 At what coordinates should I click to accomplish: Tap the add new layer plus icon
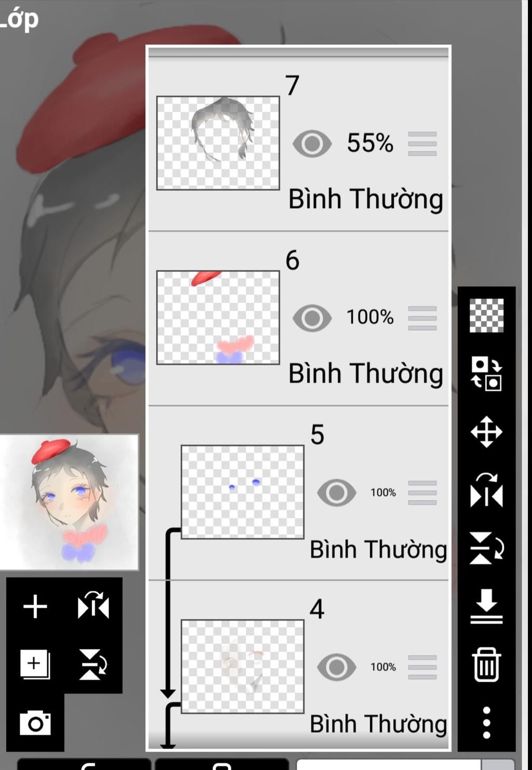tap(35, 607)
